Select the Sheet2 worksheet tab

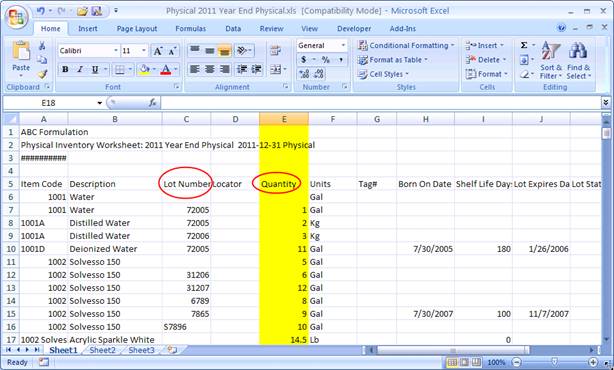(102, 350)
